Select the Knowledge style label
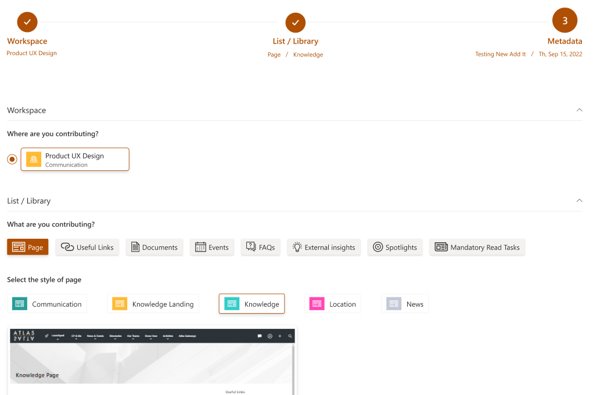 point(262,304)
